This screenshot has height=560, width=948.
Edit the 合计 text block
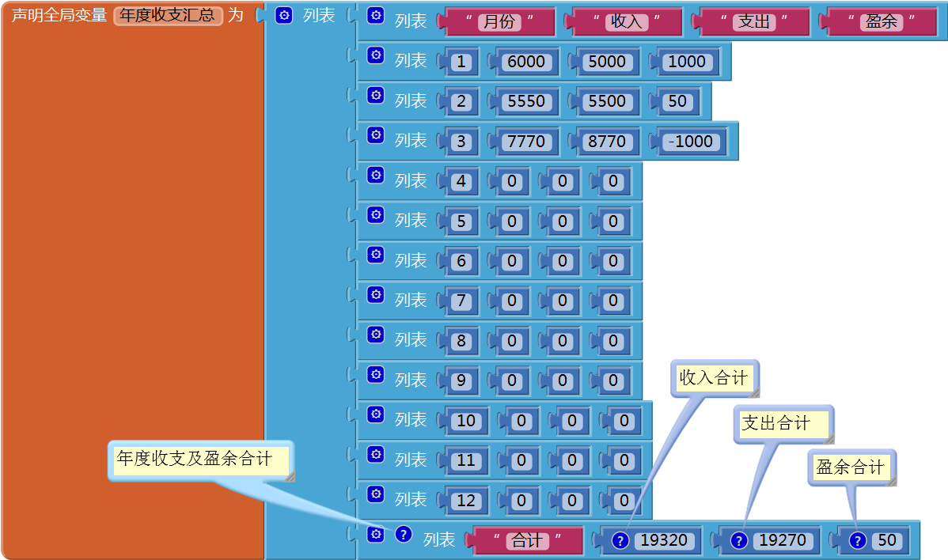point(527,541)
